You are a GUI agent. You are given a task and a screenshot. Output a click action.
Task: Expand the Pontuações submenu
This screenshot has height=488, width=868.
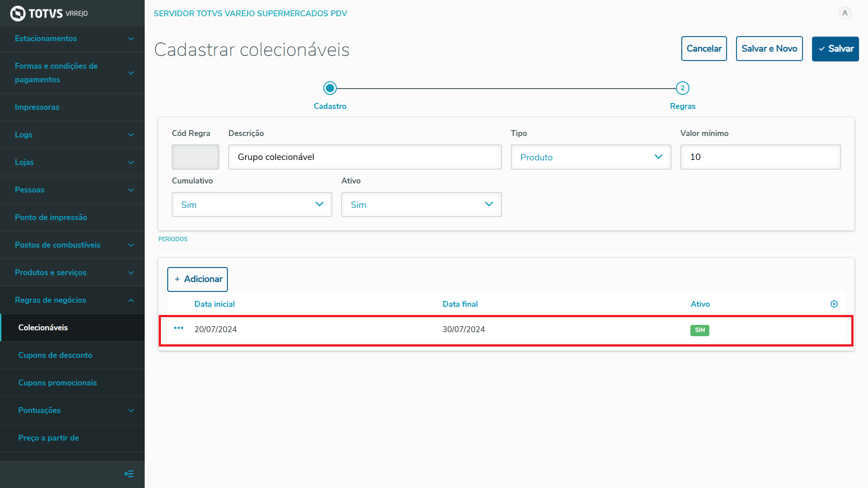pos(72,410)
